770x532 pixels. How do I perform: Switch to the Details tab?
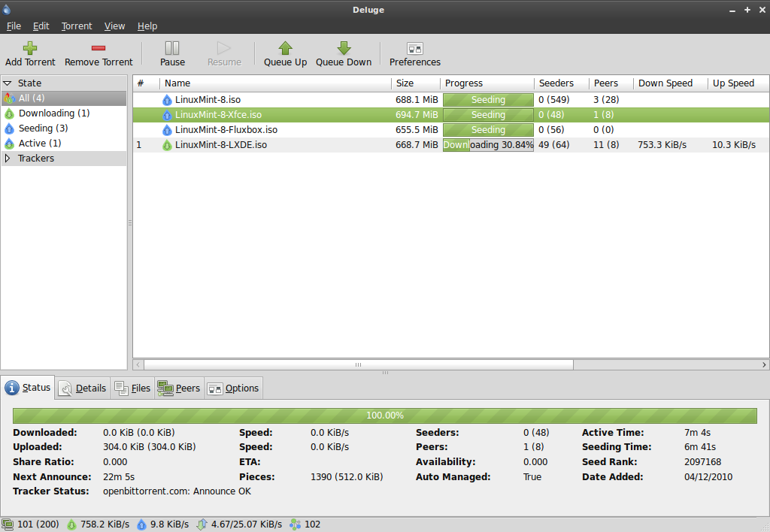click(83, 388)
